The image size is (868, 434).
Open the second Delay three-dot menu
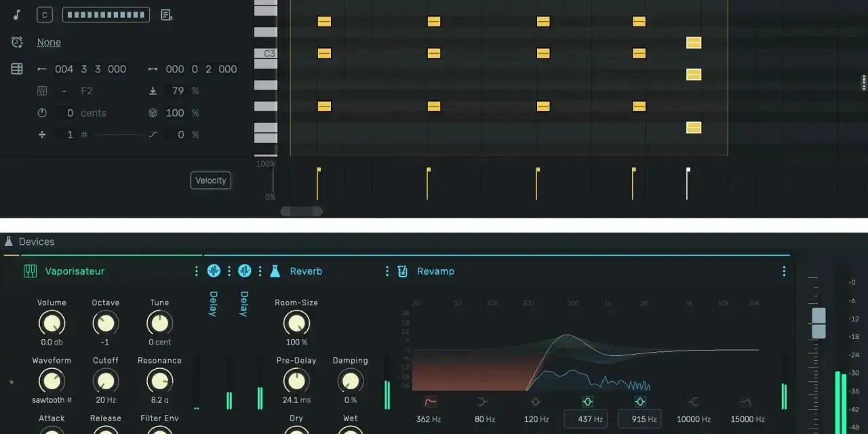coord(260,271)
